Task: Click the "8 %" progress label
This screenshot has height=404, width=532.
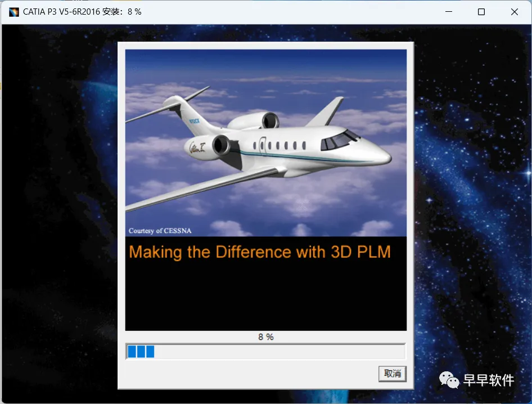Action: pyautogui.click(x=265, y=337)
